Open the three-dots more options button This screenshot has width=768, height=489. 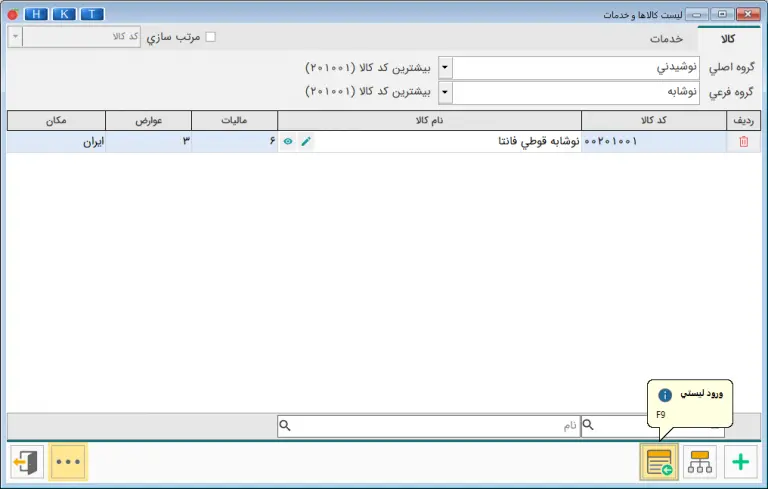point(68,462)
